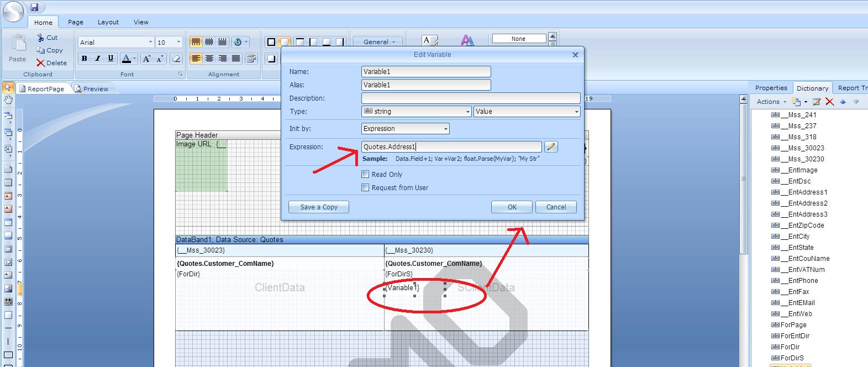
Task: Select the arrow pointer tool
Action: click(x=8, y=88)
